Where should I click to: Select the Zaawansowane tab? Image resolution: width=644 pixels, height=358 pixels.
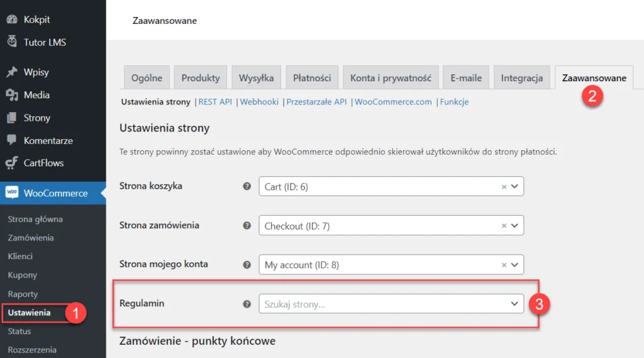tap(594, 77)
